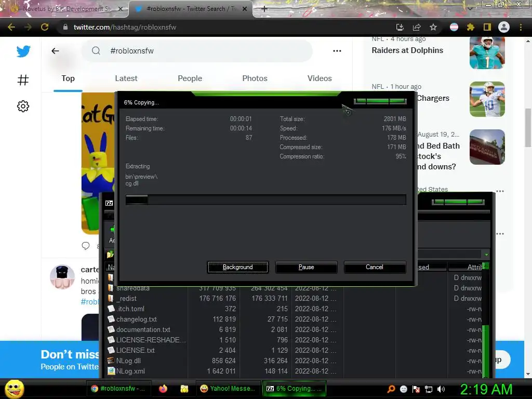
Task: Select NLog.xml in 7-Zip list
Action: 130,371
